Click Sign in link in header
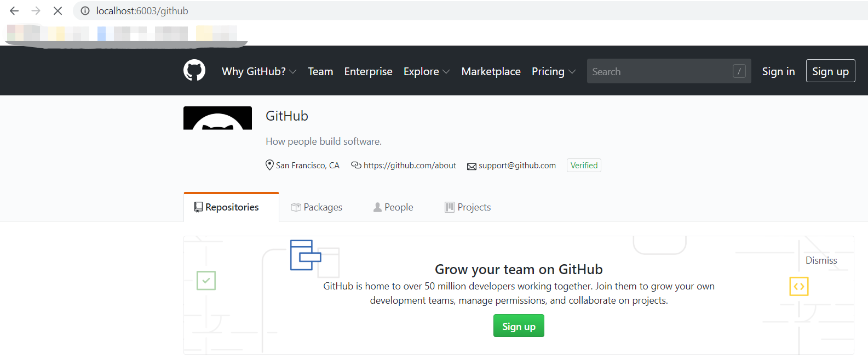 (x=778, y=71)
